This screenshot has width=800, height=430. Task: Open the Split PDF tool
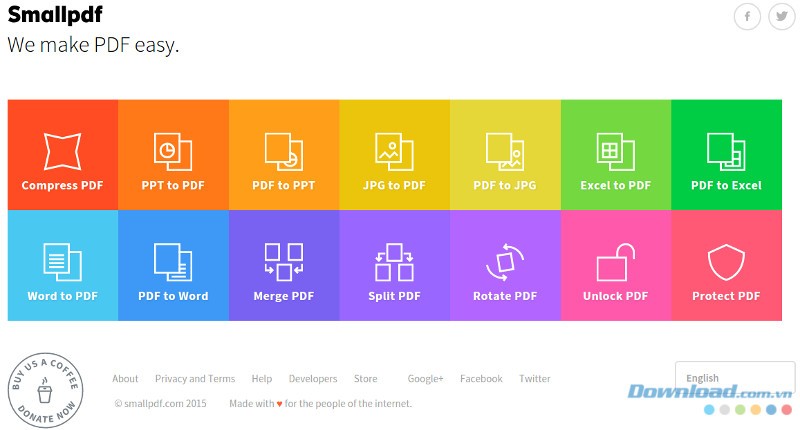tap(394, 266)
